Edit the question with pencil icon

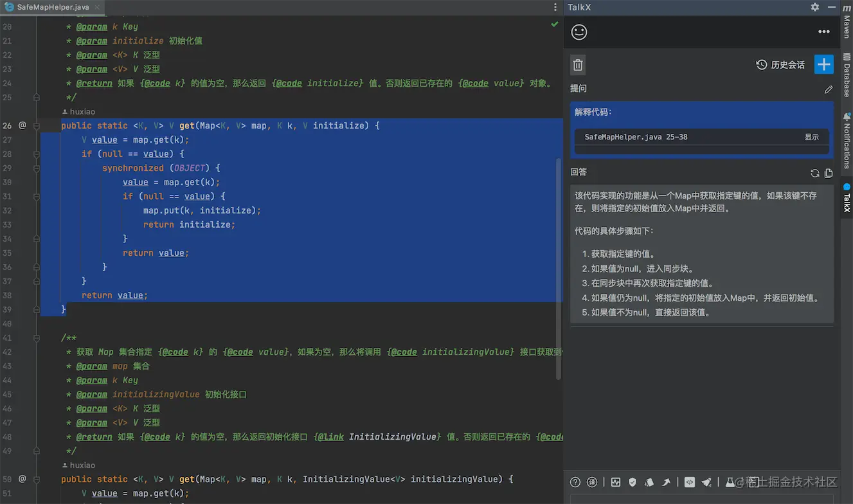pos(829,89)
